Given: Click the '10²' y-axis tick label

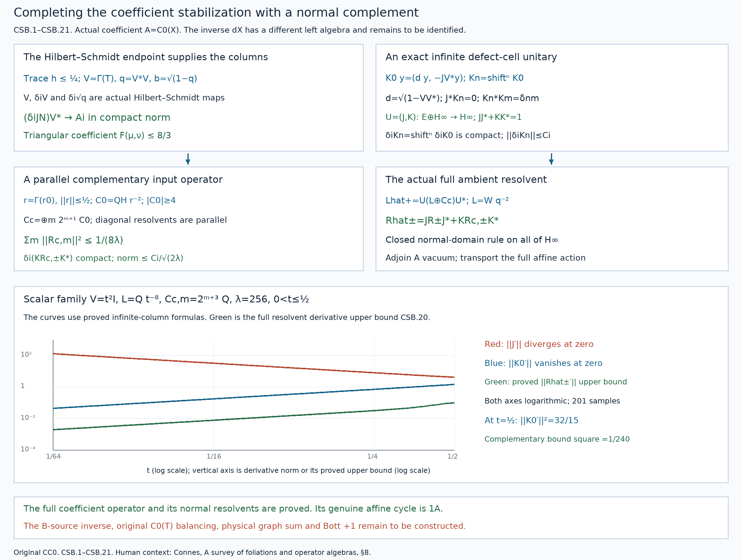Looking at the screenshot, I should coord(26,354).
